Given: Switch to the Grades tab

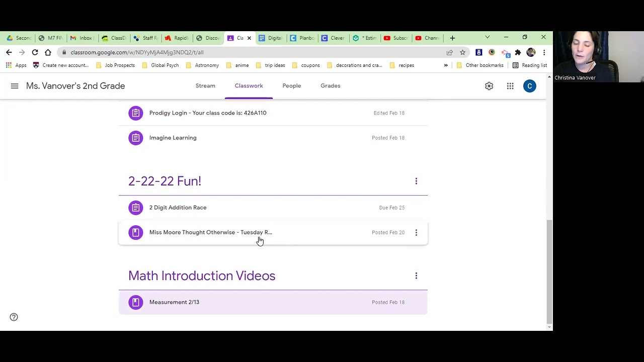Looking at the screenshot, I should (331, 86).
